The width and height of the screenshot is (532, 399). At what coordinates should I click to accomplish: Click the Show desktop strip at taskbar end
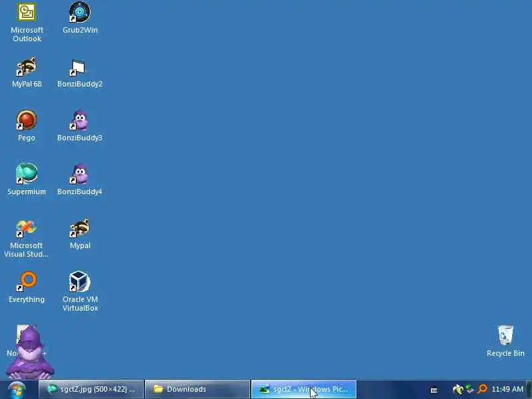529,390
